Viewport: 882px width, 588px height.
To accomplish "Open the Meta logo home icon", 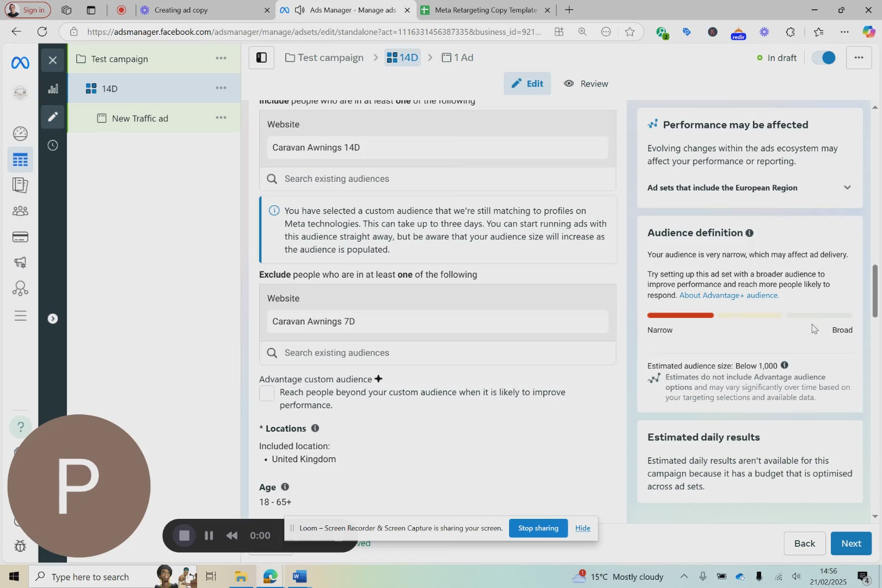I will (x=20, y=63).
